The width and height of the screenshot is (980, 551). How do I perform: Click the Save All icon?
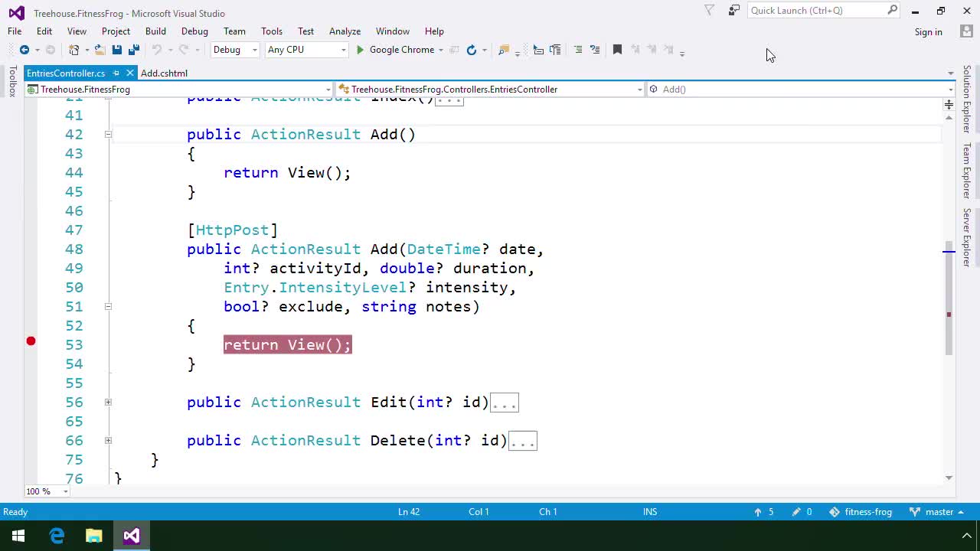coord(134,49)
